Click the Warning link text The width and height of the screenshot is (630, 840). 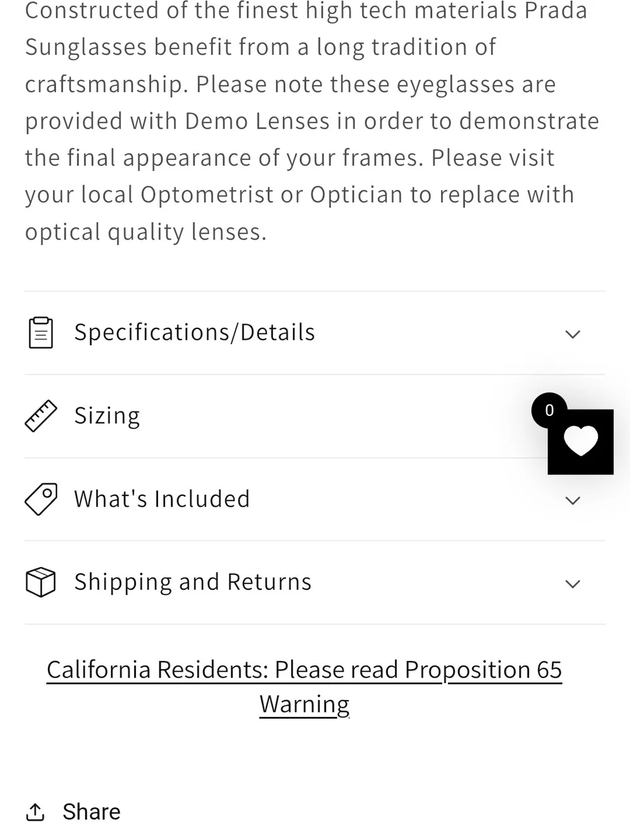coord(304,704)
